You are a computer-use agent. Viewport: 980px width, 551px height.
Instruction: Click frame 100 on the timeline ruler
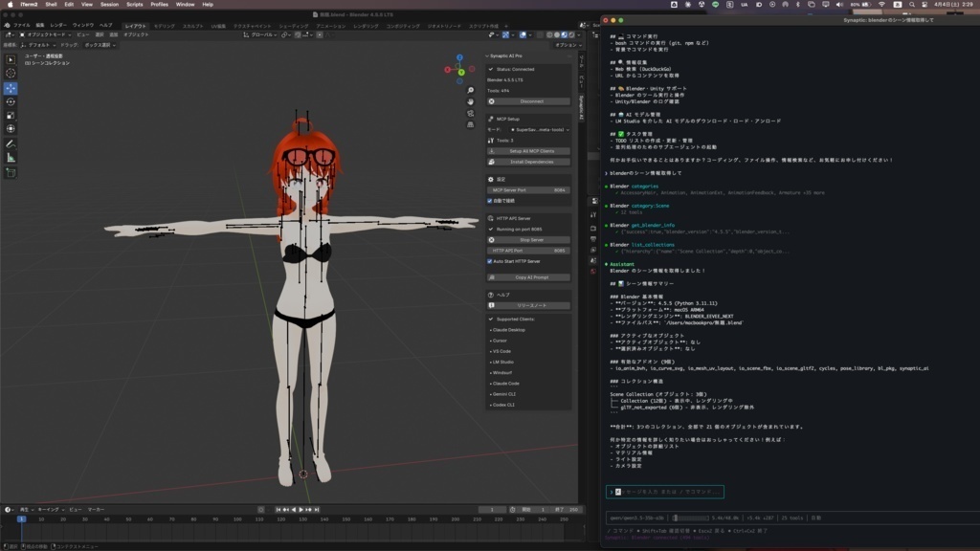pos(237,518)
